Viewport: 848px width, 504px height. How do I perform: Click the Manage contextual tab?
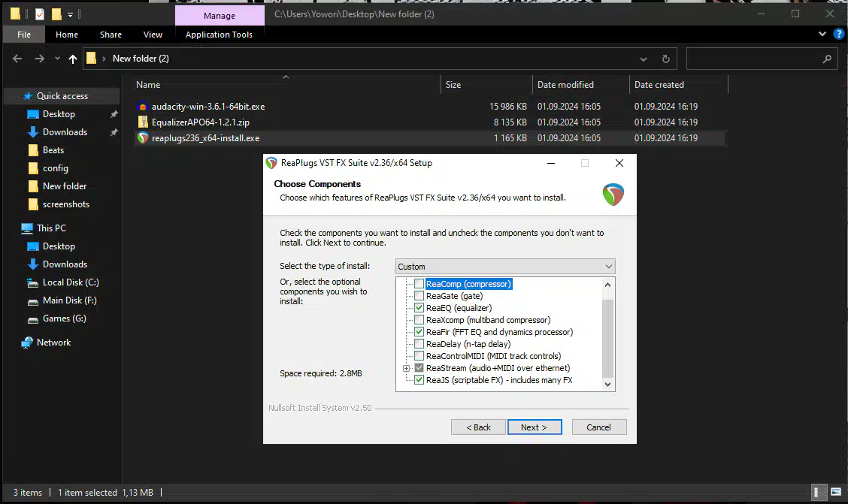tap(220, 15)
